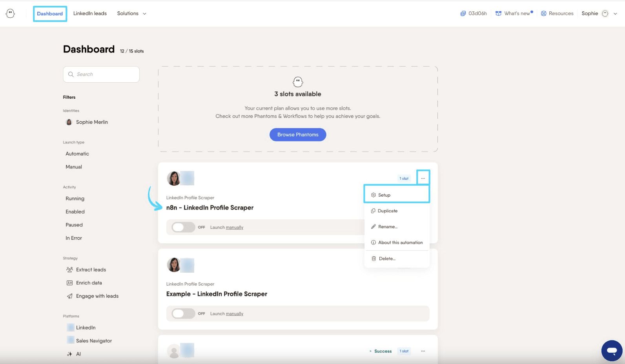This screenshot has width=625, height=364.
Task: Open the Resources help menu
Action: (x=557, y=13)
